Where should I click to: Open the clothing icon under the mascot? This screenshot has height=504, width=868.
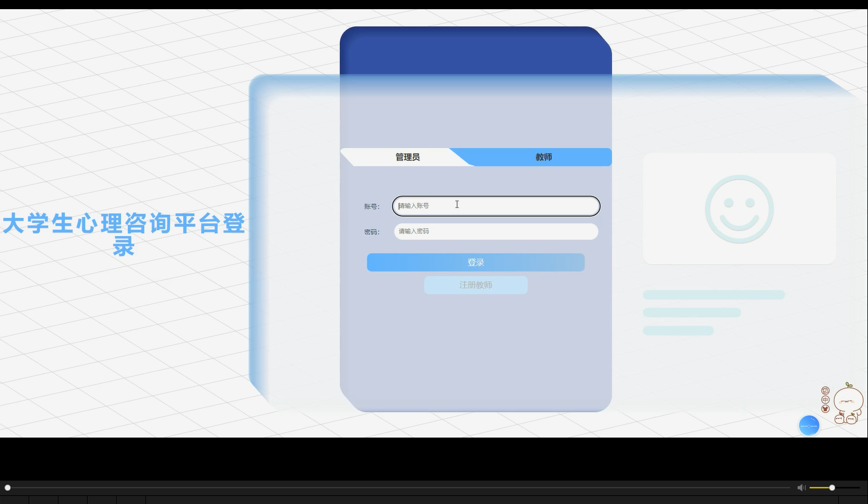click(825, 408)
